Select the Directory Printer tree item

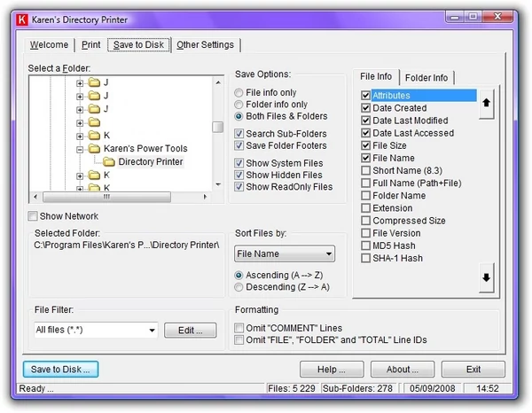[151, 161]
